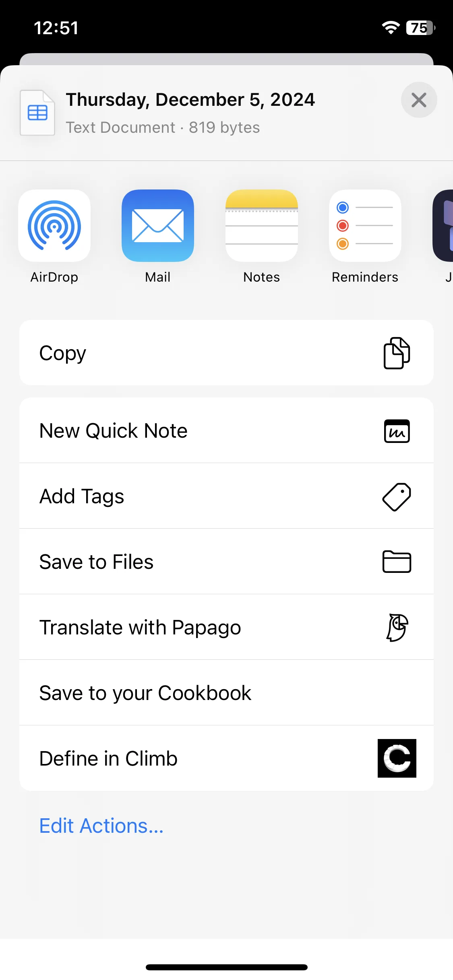The image size is (453, 980).
Task: Choose Add Tags from actions list
Action: (226, 496)
